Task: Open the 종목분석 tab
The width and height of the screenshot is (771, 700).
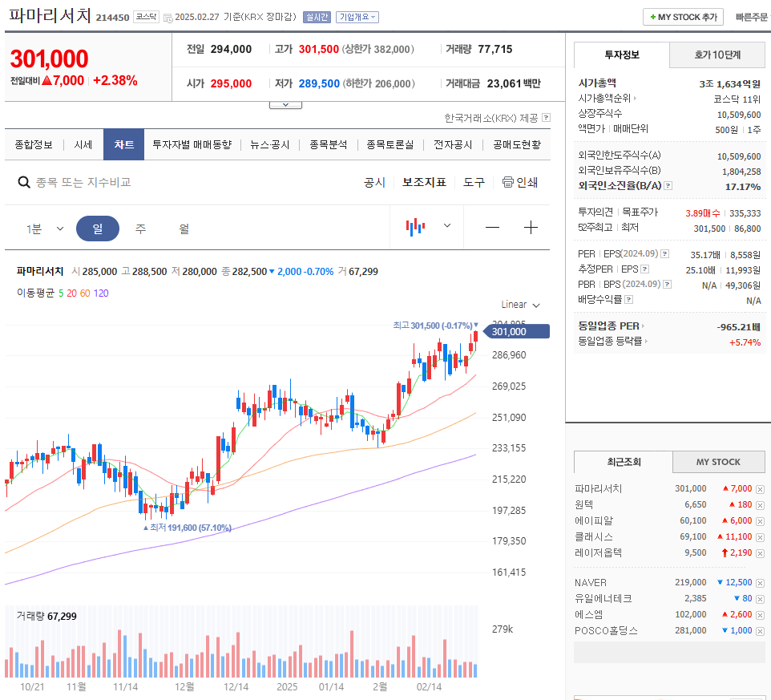Action: click(328, 144)
